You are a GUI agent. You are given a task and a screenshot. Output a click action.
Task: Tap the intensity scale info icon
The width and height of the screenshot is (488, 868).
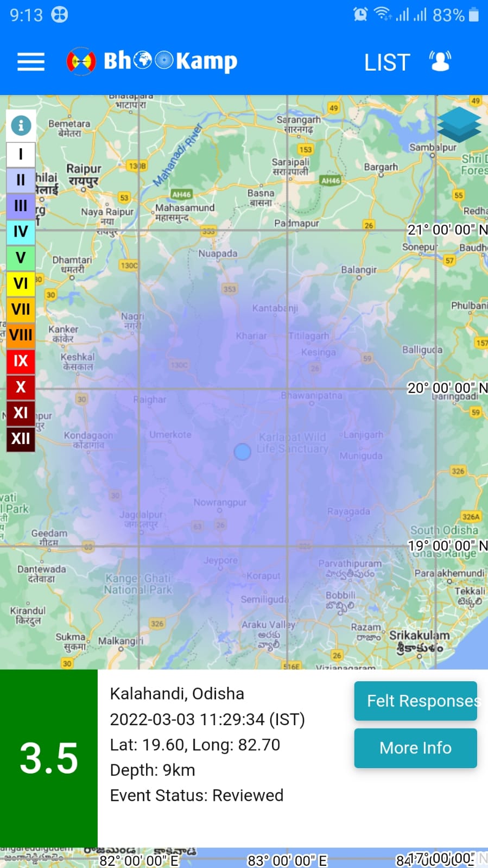21,125
